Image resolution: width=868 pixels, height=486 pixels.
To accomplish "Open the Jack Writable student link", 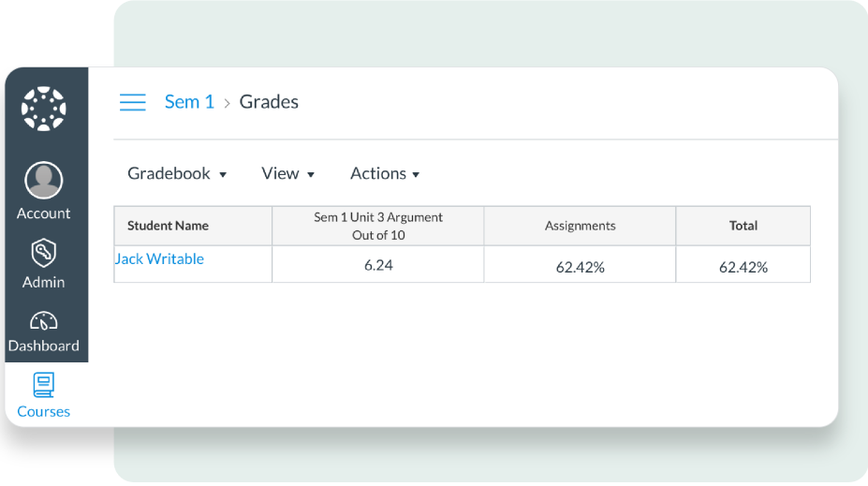I will click(159, 258).
